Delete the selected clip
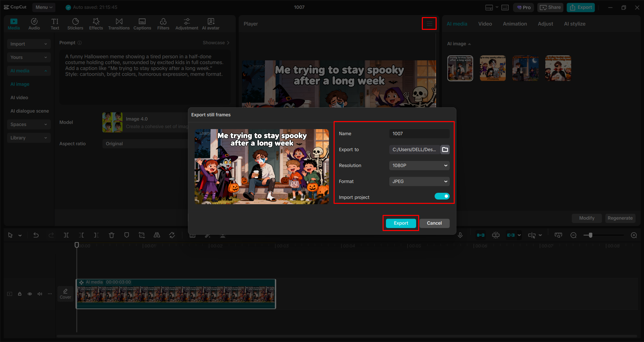Image resolution: width=644 pixels, height=342 pixels. (111, 235)
